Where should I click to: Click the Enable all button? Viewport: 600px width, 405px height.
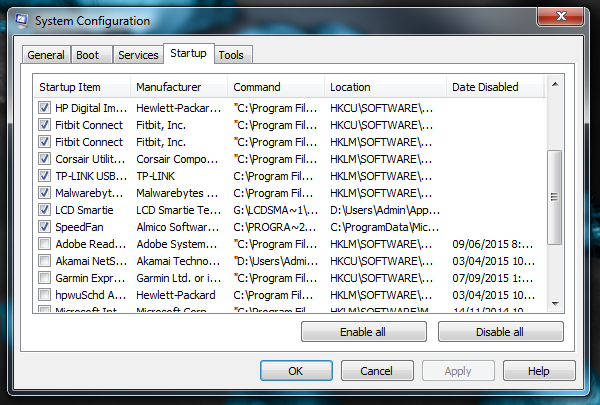[x=364, y=332]
